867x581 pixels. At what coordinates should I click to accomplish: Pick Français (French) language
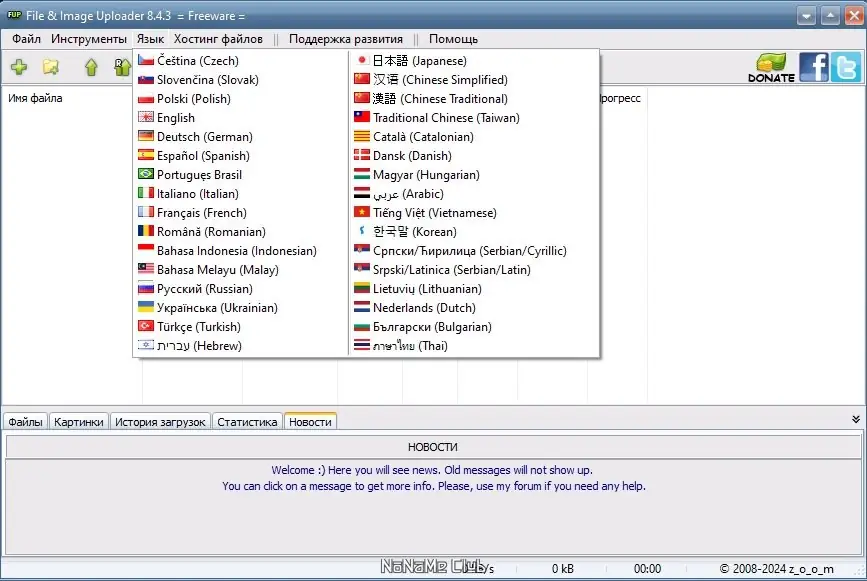tap(241, 213)
